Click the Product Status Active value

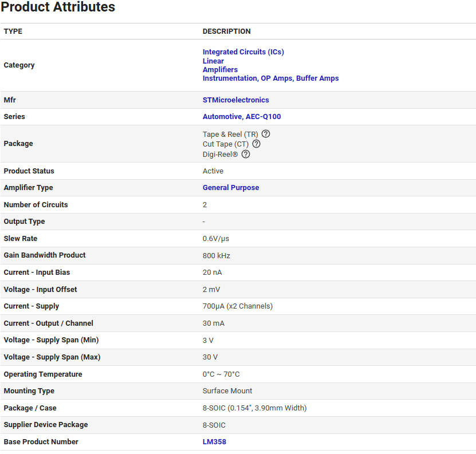tap(213, 171)
